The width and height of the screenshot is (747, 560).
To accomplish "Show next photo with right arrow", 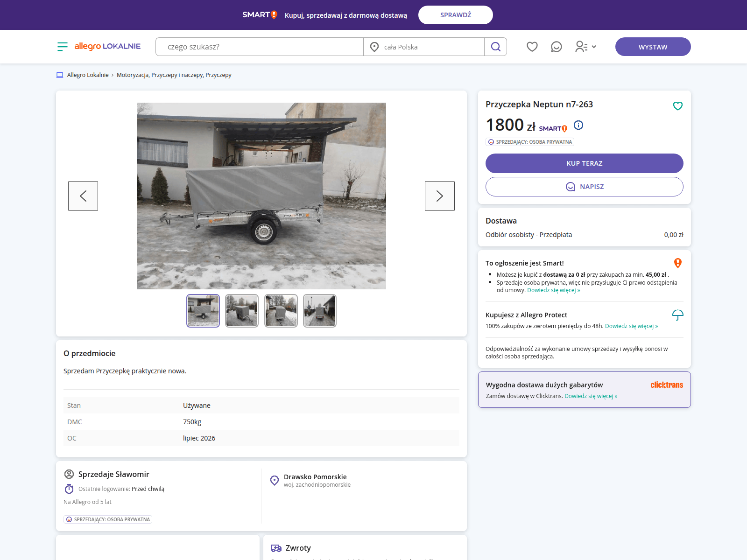I will click(439, 196).
